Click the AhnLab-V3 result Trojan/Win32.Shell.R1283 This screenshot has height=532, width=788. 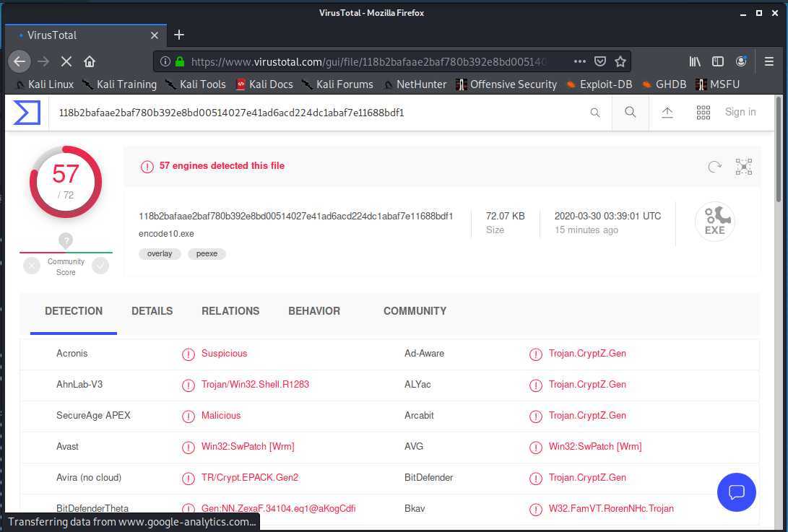click(255, 384)
